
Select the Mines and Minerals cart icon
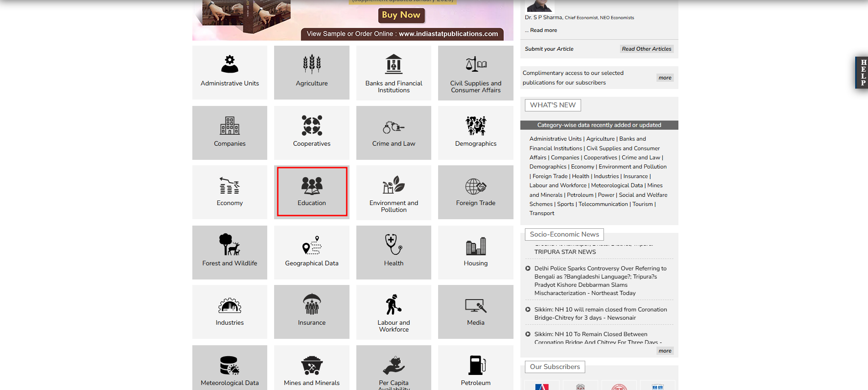pos(312,365)
